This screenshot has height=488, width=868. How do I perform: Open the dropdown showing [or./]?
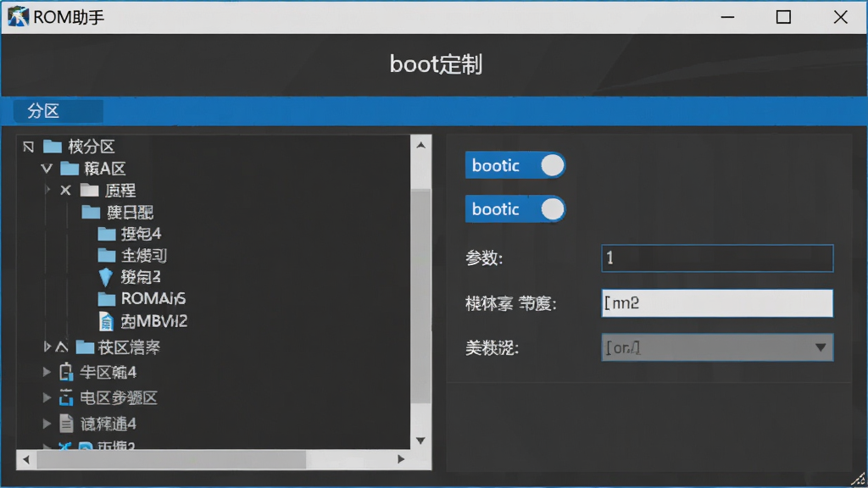click(717, 347)
